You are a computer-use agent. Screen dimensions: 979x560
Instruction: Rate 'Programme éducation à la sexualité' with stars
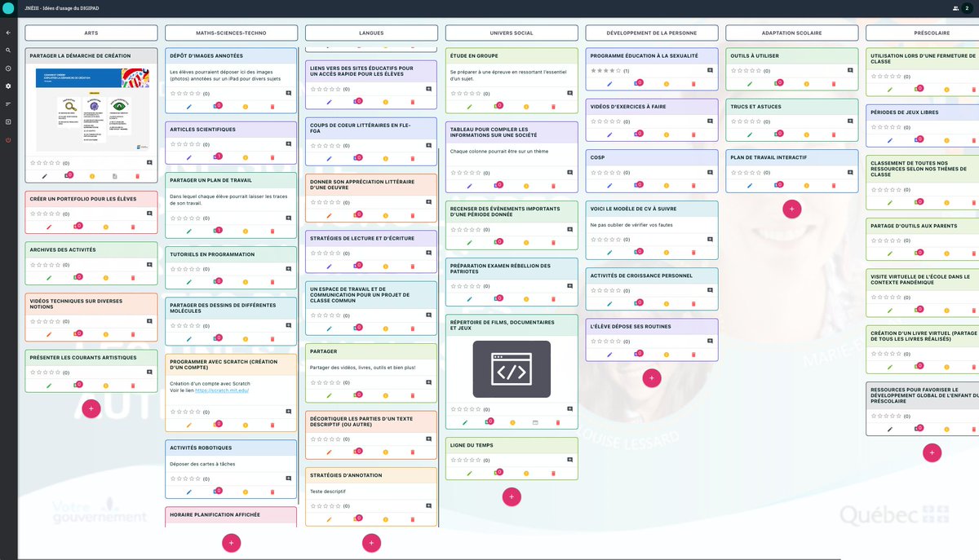tap(605, 71)
